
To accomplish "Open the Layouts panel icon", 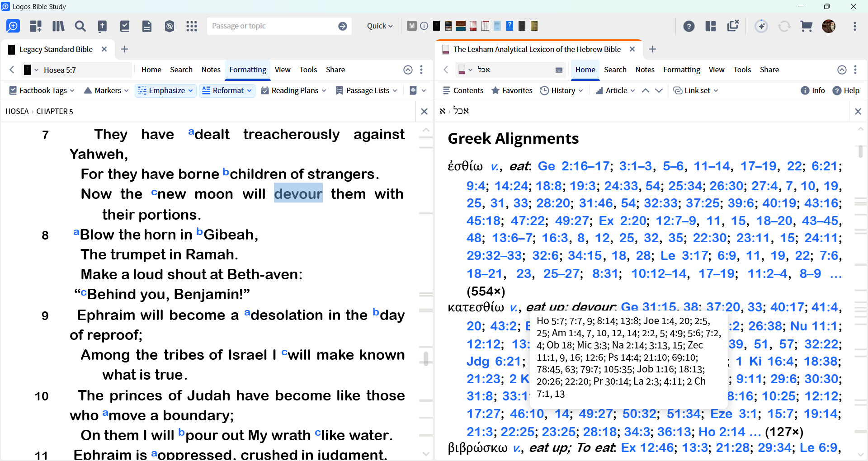I will (x=711, y=26).
